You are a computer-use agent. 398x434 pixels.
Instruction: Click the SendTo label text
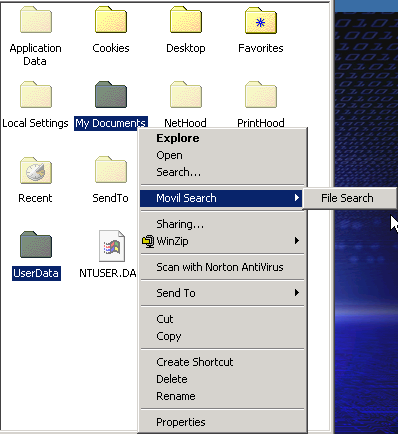coord(110,198)
